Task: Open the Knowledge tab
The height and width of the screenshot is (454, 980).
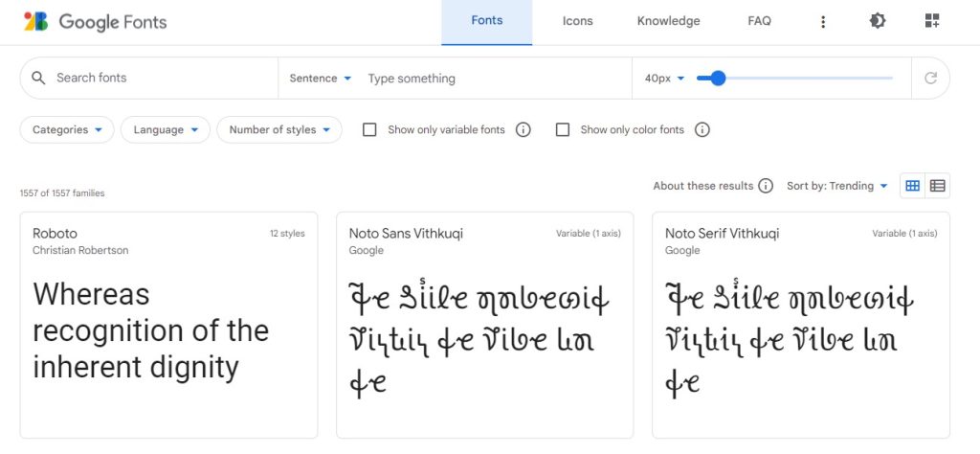Action: click(668, 21)
